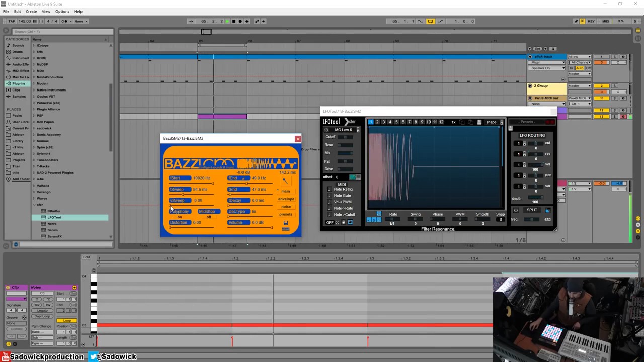Select Samples category in browser

(18, 97)
